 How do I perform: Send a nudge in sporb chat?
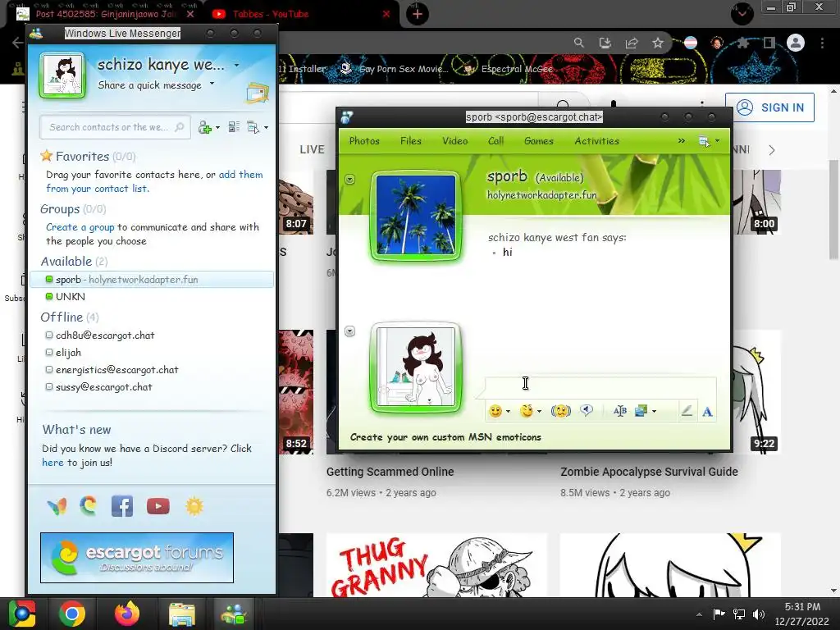pyautogui.click(x=561, y=411)
